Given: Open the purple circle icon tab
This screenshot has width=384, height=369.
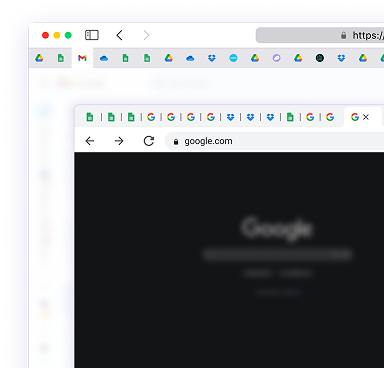Looking at the screenshot, I should [x=276, y=58].
